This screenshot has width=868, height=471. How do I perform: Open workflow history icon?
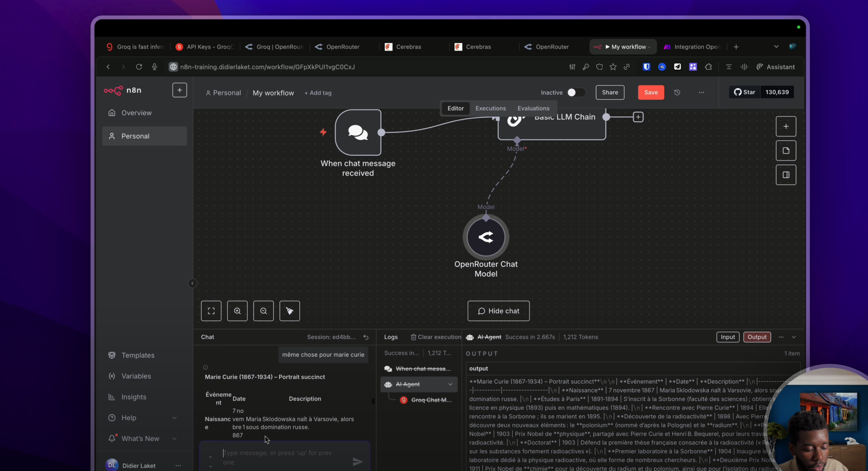677,93
